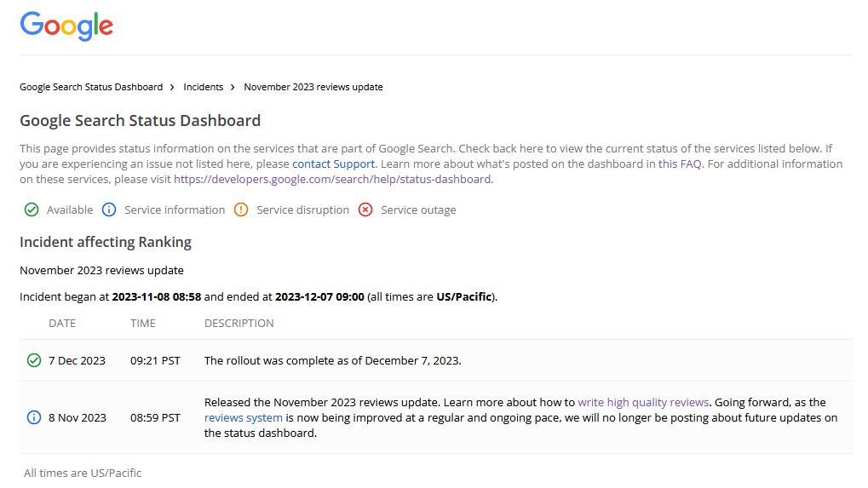Follow the write high quality reviews link
Image resolution: width=868 pixels, height=488 pixels.
(643, 402)
